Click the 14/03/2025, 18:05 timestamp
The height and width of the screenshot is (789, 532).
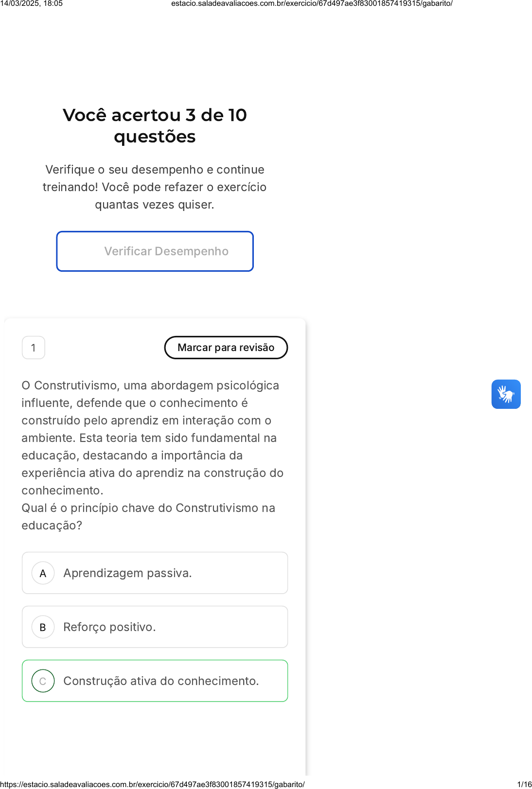(32, 3)
